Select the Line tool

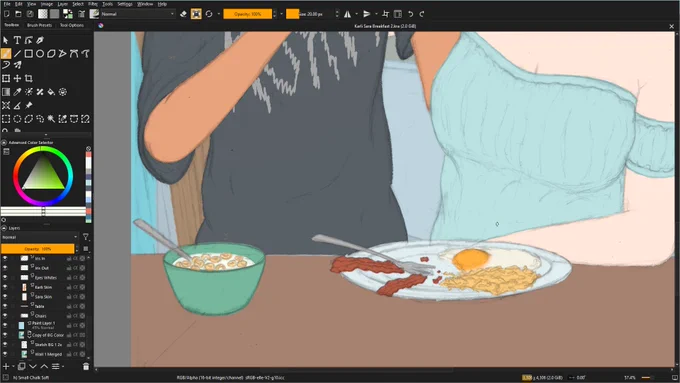(x=17, y=54)
